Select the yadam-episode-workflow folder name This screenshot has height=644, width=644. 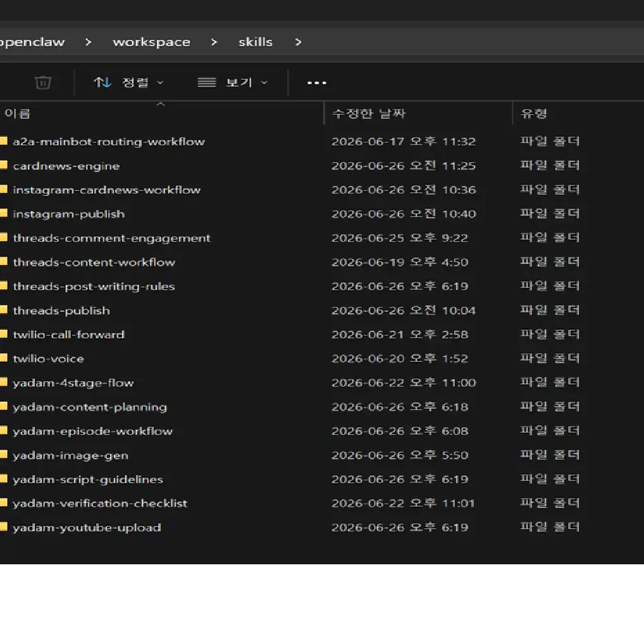(x=93, y=431)
